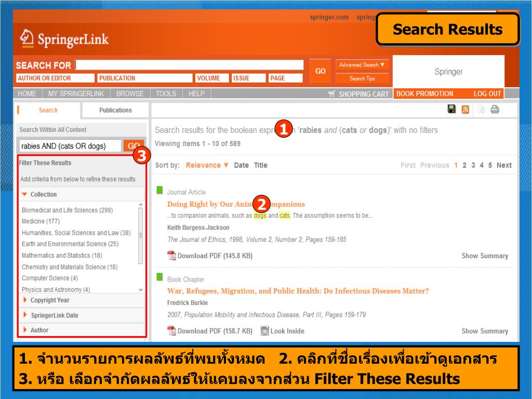Image resolution: width=532 pixels, height=399 pixels.
Task: Click scroll-down arrow of Collection list
Action: coord(140,290)
